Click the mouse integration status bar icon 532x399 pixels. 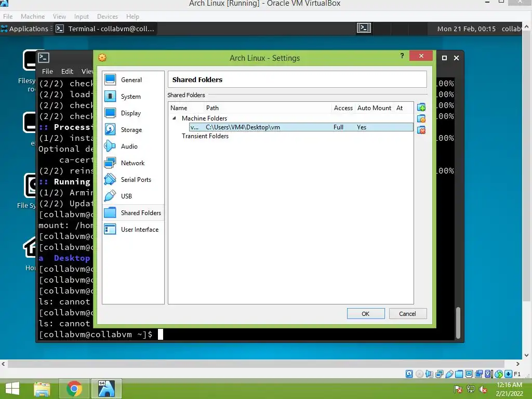[x=498, y=374]
